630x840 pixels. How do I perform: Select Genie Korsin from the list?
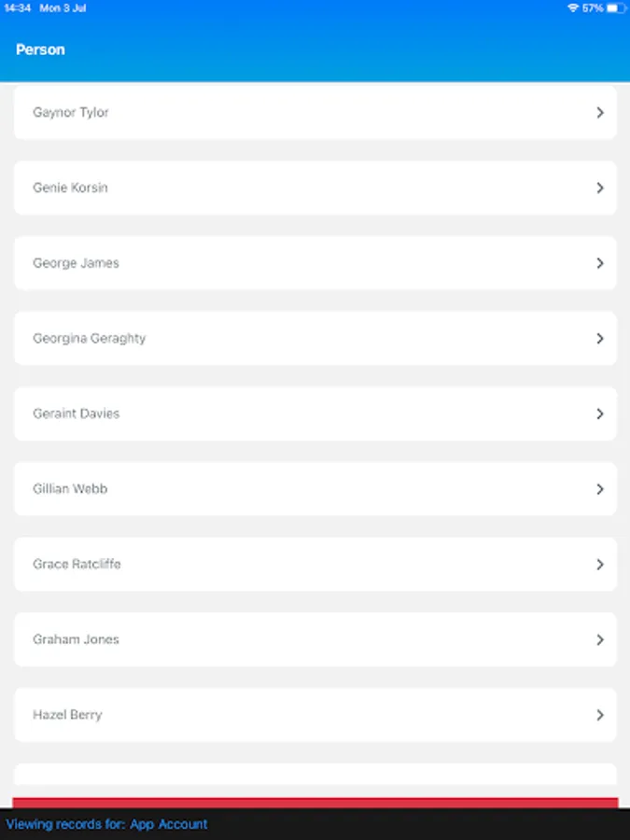(315, 188)
